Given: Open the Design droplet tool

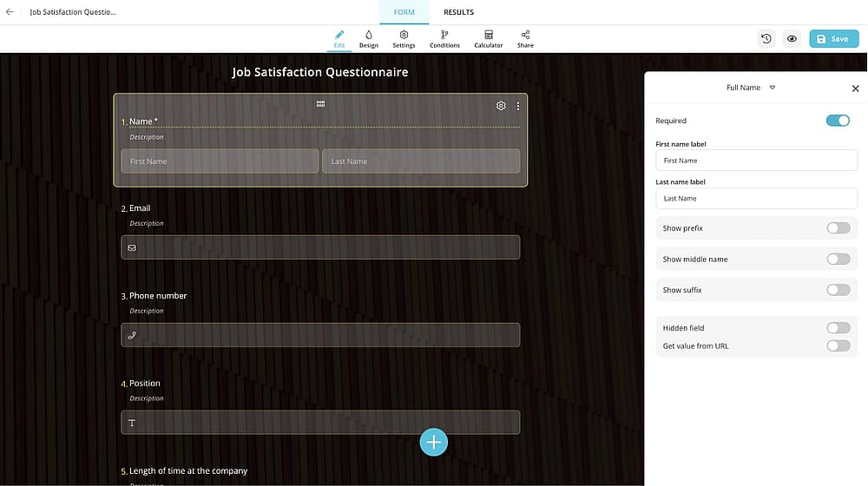Looking at the screenshot, I should (x=369, y=39).
